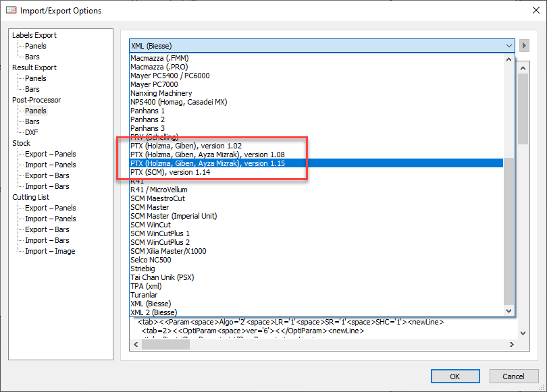Click the Import/Export Options title bar icon
This screenshot has height=392, width=547.
[x=11, y=10]
